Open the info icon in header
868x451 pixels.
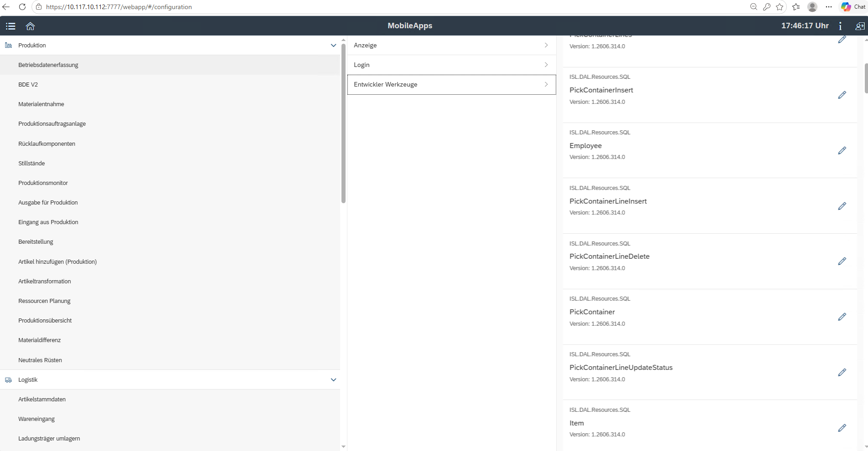pos(840,26)
